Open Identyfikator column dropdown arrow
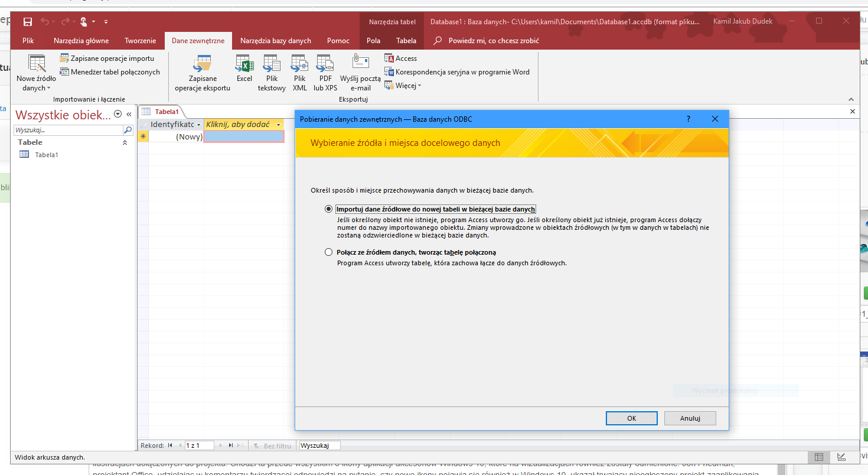This screenshot has height=475, width=868. (199, 125)
